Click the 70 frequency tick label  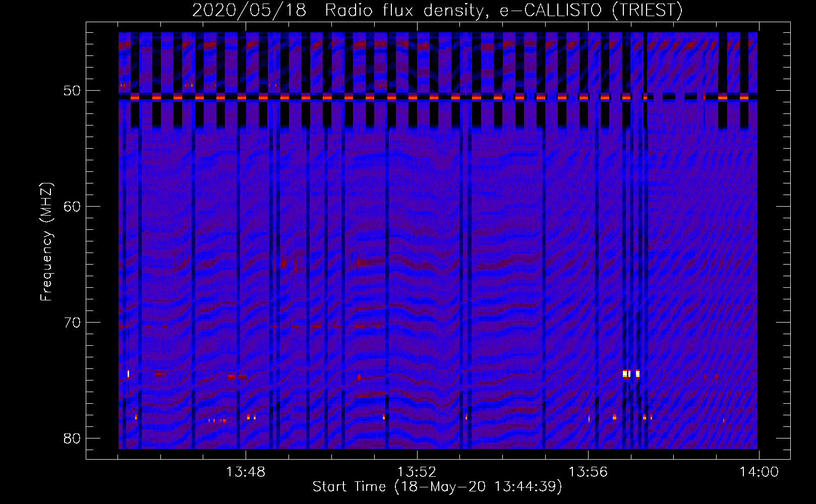(72, 323)
